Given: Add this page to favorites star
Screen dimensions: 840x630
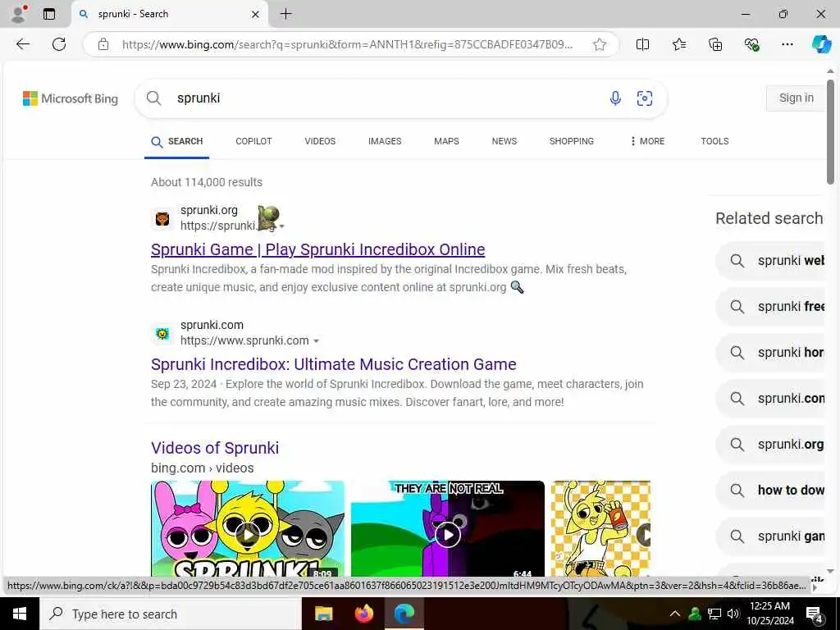Looking at the screenshot, I should click(x=600, y=44).
